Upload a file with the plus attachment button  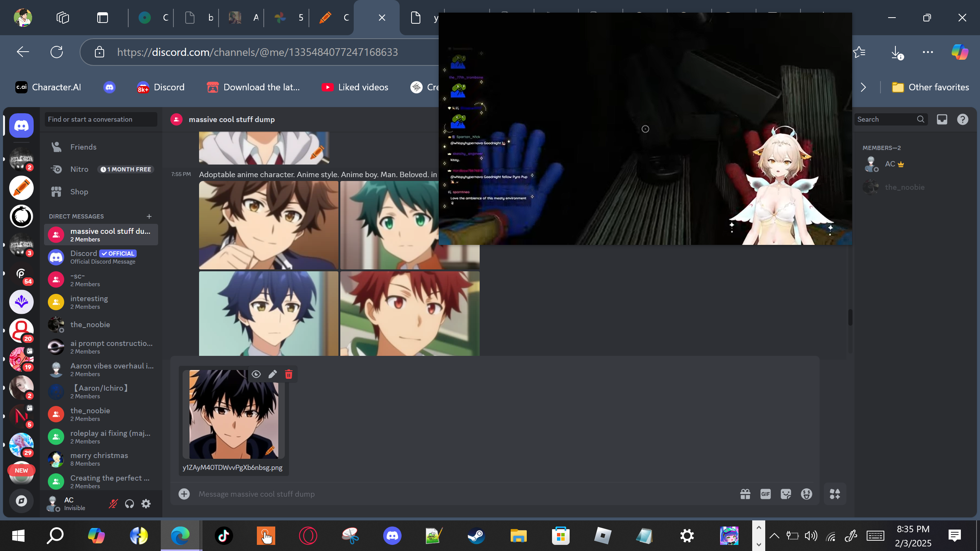click(184, 494)
